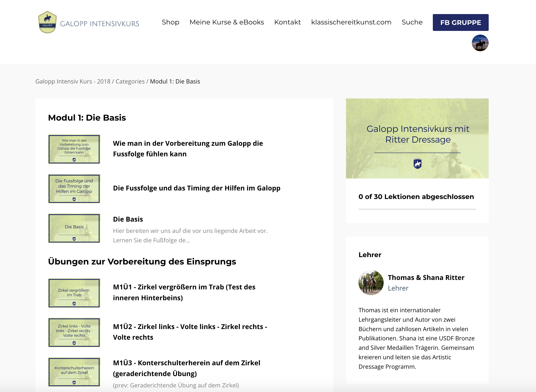Open Suche in the navigation
The width and height of the screenshot is (536, 392).
pos(412,22)
